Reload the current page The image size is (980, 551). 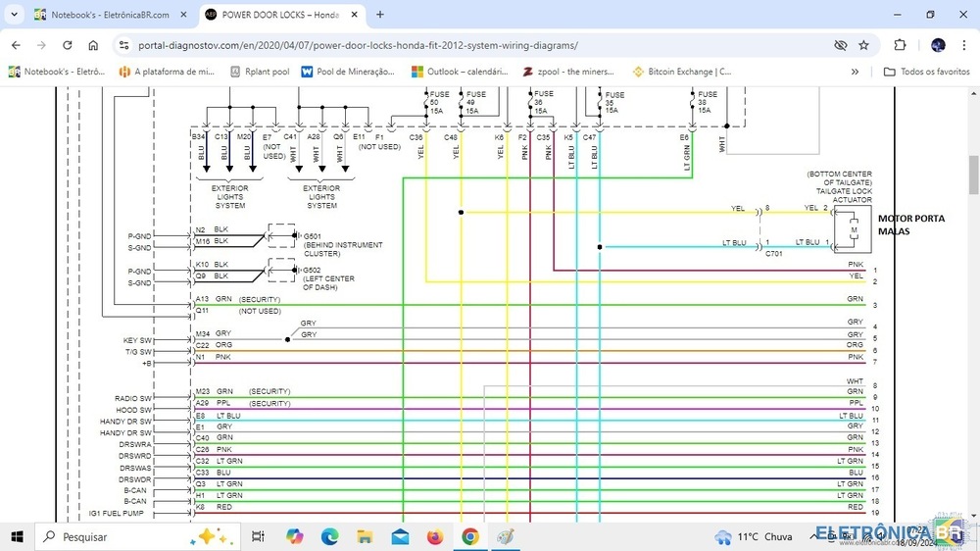(67, 45)
